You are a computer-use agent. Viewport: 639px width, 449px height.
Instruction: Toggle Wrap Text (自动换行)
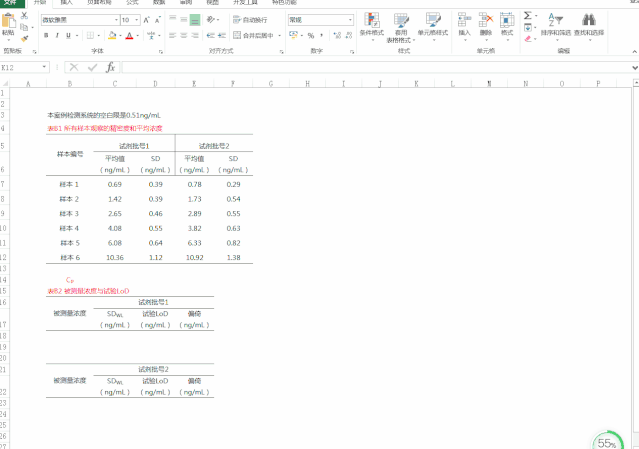[250, 20]
